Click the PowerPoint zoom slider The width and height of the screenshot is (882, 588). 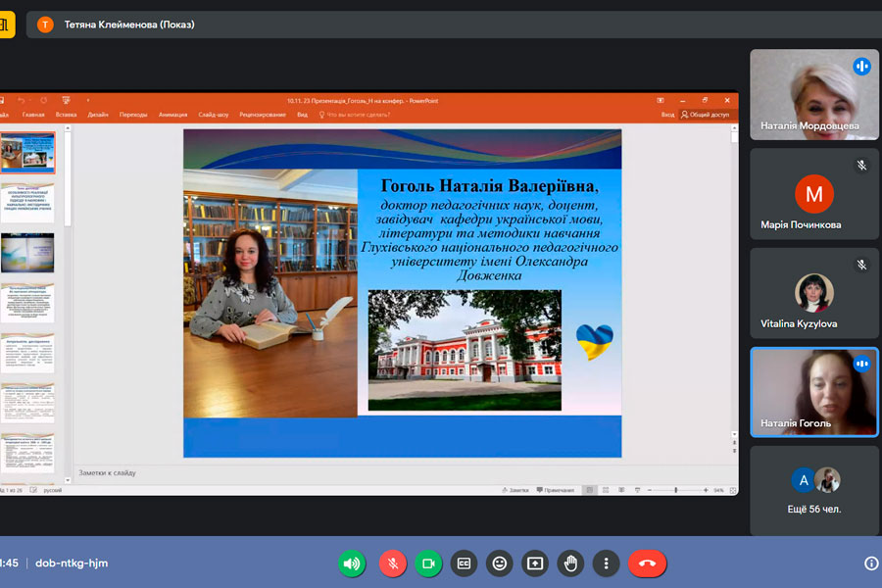pos(675,490)
